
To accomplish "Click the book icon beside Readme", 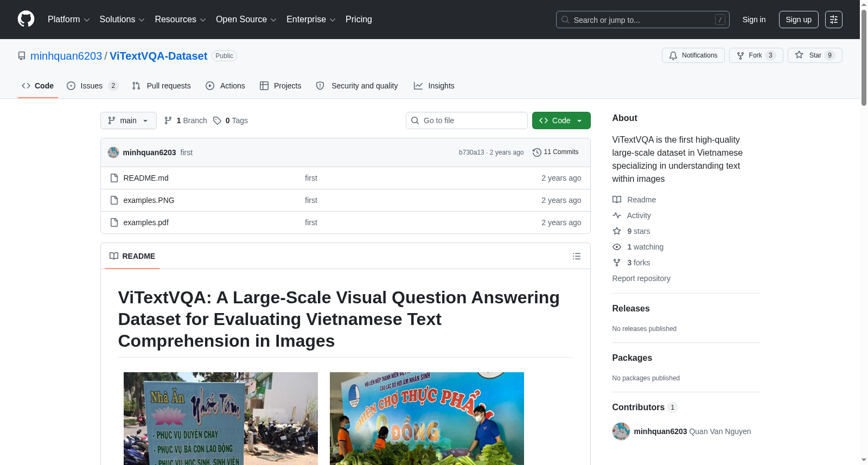I will [x=617, y=200].
